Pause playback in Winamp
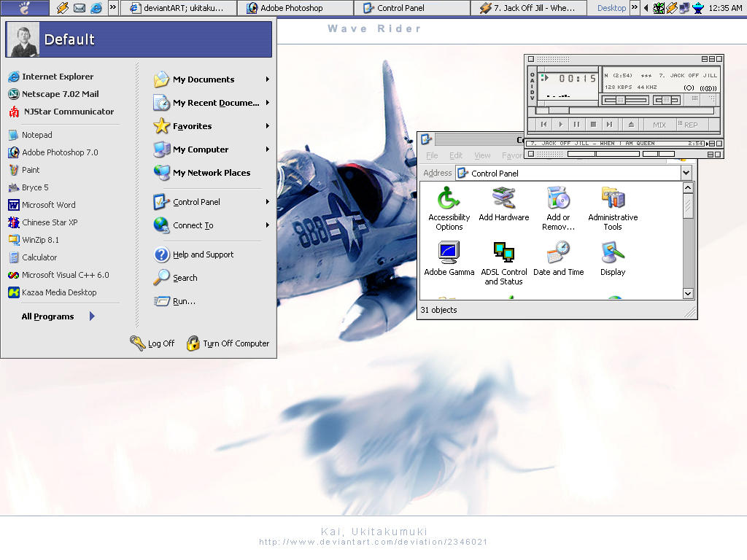This screenshot has height=560, width=747. 576,125
